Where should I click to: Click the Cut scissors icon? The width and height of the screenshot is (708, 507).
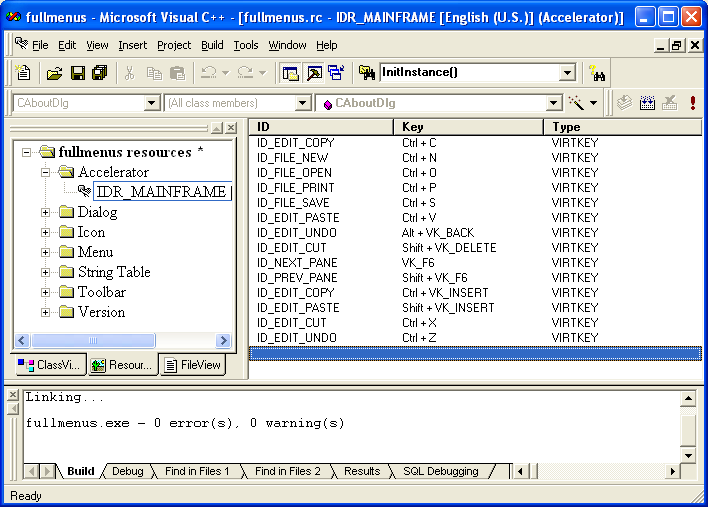tap(130, 73)
